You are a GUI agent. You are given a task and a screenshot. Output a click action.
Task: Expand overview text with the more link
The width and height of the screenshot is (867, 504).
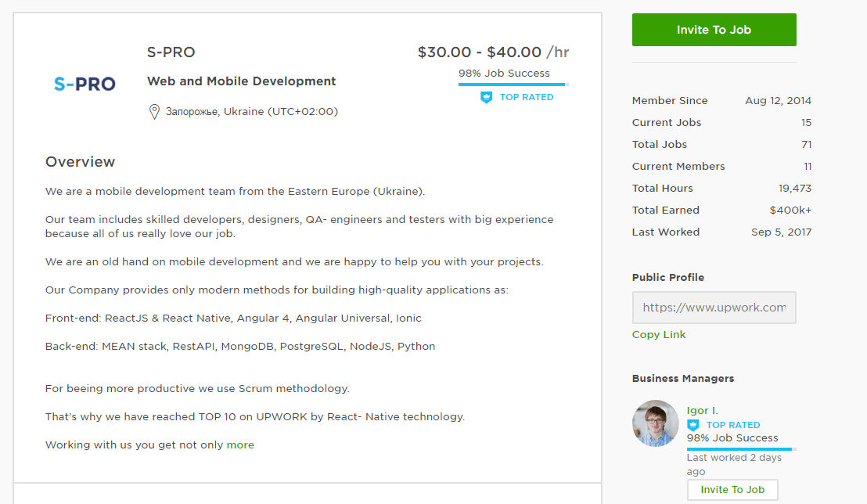[x=240, y=445]
